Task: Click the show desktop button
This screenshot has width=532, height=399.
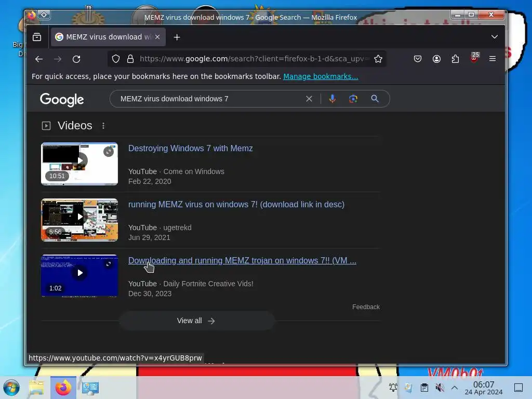Action: [518, 388]
